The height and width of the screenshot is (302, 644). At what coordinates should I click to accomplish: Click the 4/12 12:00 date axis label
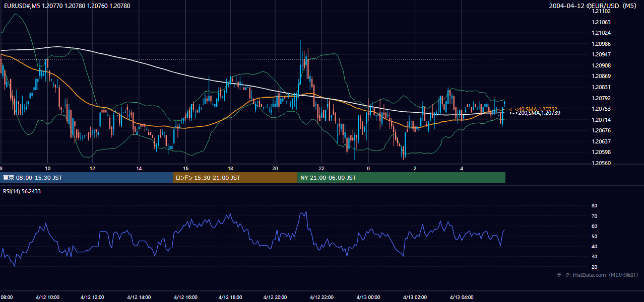pos(92,297)
